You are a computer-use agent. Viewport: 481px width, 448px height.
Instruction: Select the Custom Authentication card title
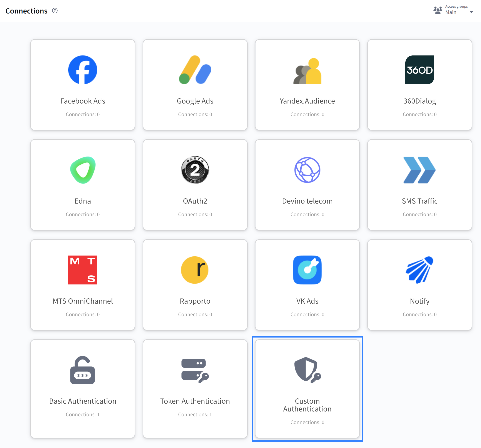pyautogui.click(x=307, y=405)
